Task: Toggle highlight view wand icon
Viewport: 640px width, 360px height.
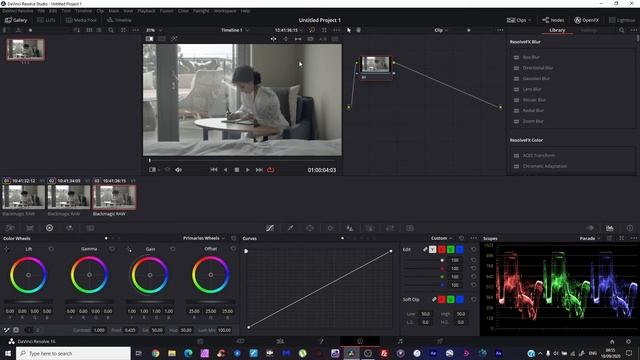Action: coord(174,39)
